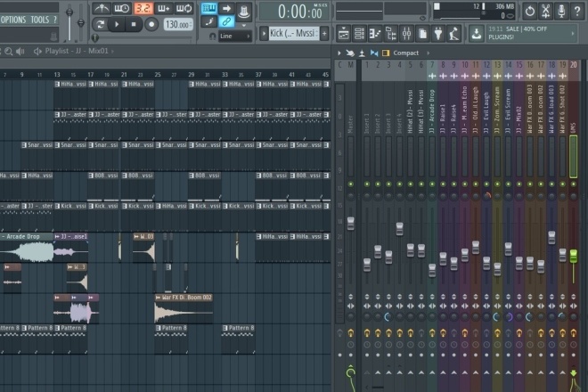The height and width of the screenshot is (392, 588).
Task: Click the download content library icon
Action: [x=477, y=34]
